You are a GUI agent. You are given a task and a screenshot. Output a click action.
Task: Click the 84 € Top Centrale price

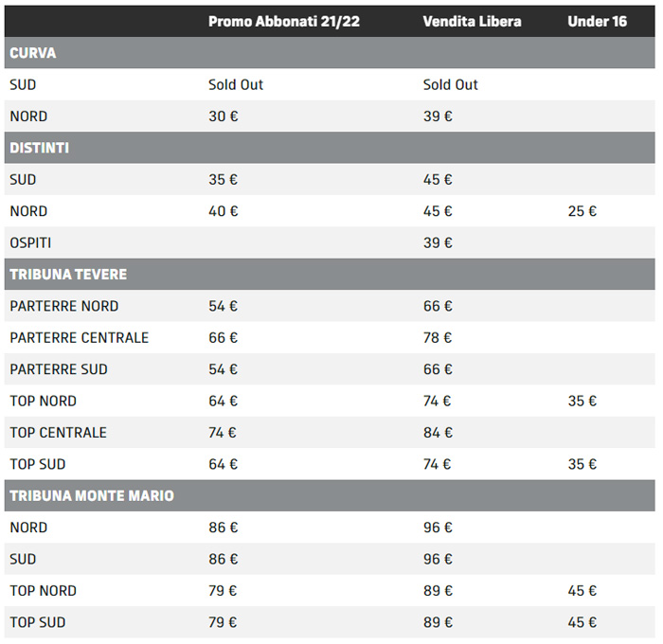(x=438, y=433)
